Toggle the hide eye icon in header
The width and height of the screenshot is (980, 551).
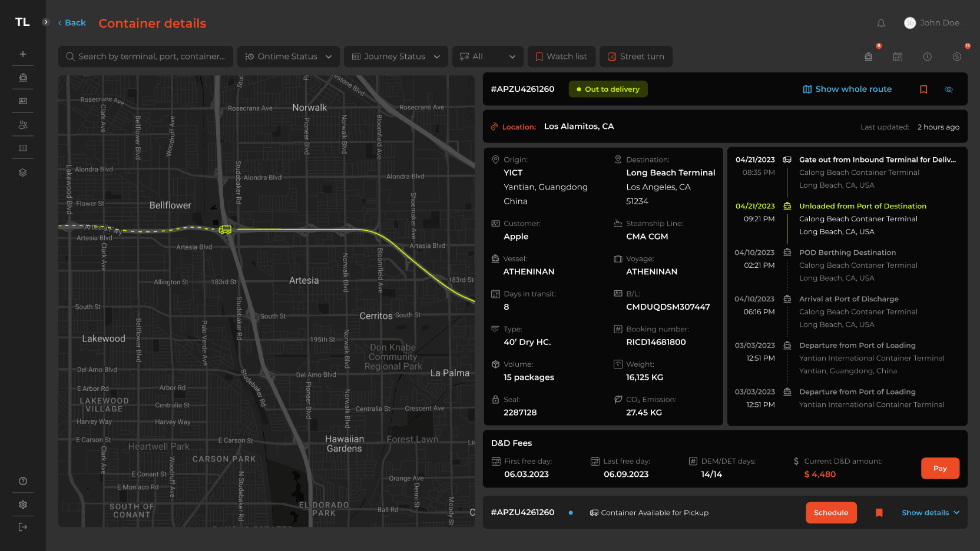(x=949, y=89)
